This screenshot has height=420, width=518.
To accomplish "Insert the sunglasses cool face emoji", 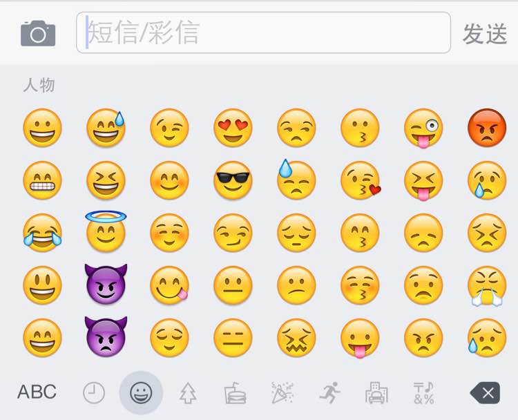I will 233,180.
